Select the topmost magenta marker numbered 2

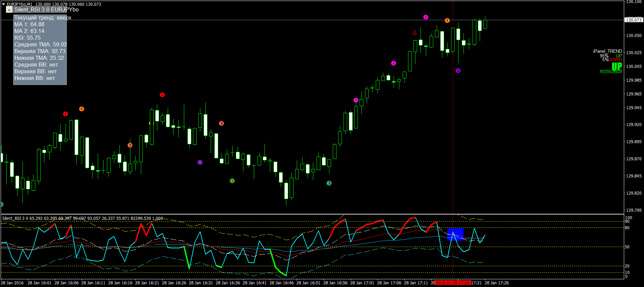coord(426,17)
